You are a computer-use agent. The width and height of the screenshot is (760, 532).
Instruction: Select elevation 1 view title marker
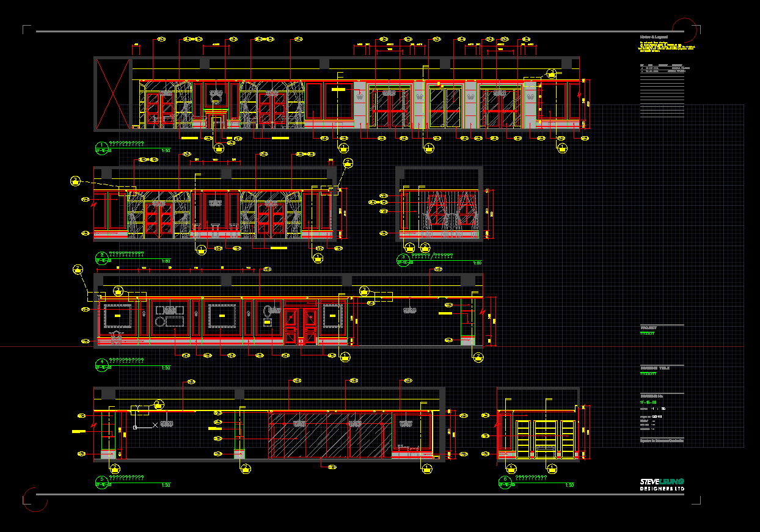[x=101, y=147]
